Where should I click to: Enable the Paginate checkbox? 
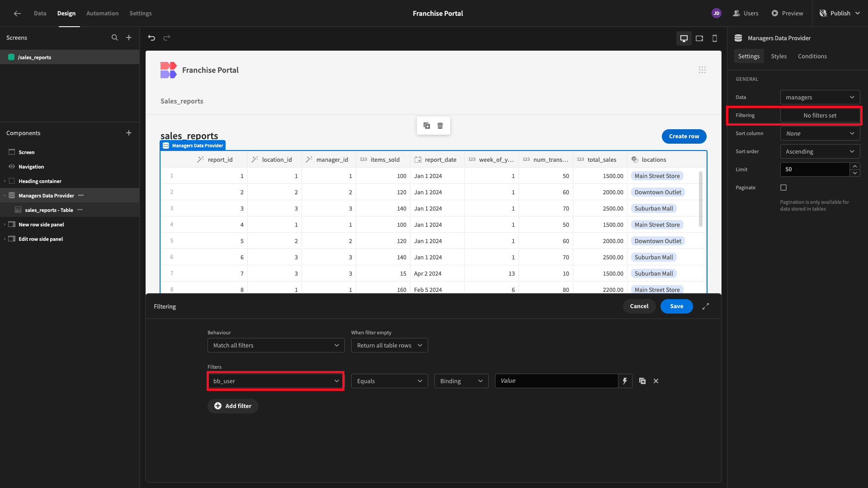(x=783, y=188)
